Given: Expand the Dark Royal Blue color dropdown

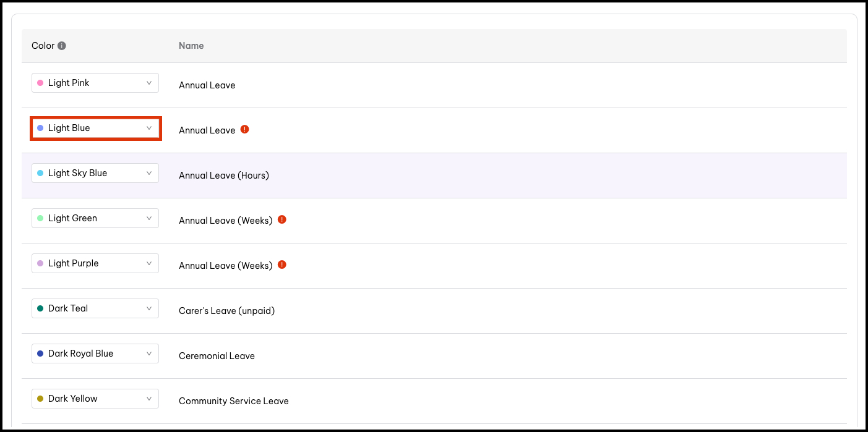Looking at the screenshot, I should [x=95, y=354].
